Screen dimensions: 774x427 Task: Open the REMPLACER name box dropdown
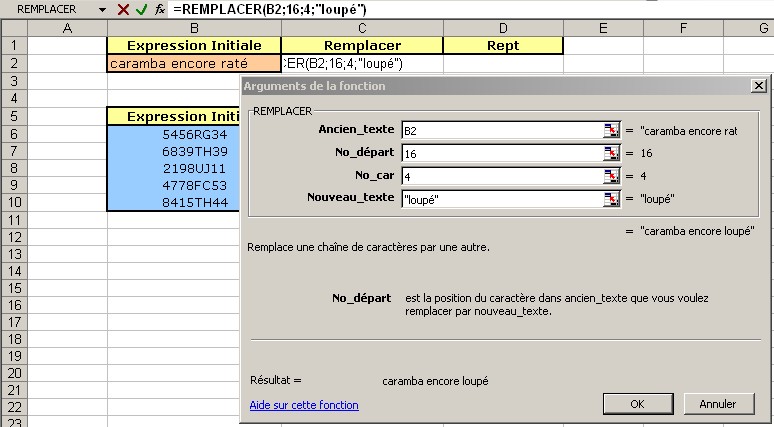point(102,9)
